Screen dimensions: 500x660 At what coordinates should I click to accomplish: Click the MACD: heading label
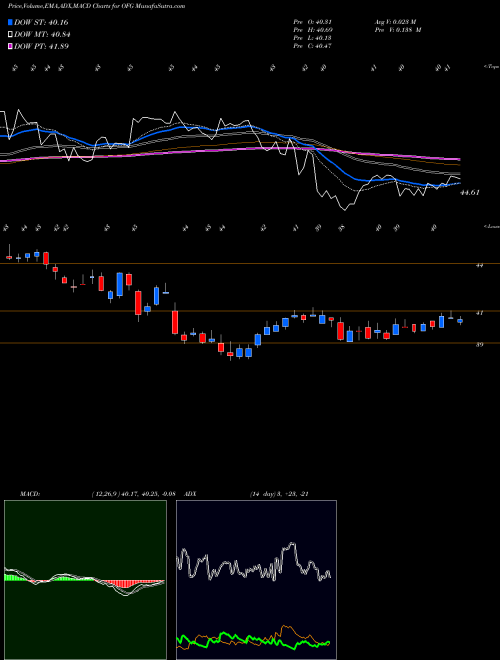[x=29, y=494]
